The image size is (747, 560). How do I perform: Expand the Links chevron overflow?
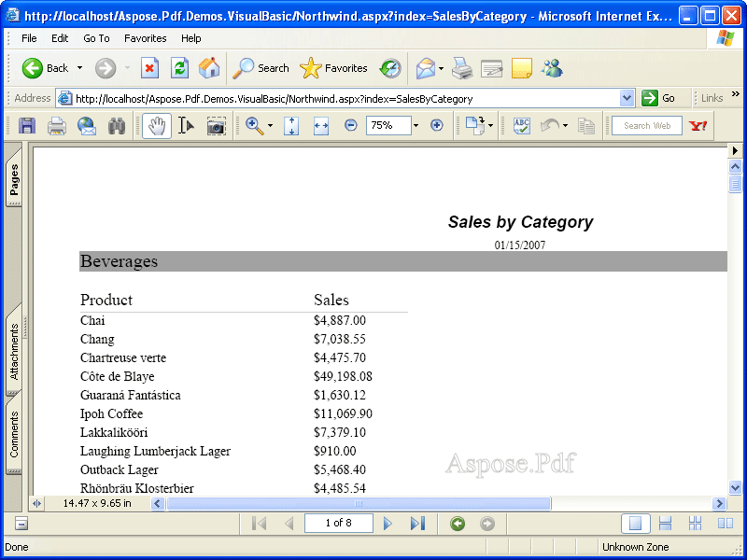pos(736,94)
